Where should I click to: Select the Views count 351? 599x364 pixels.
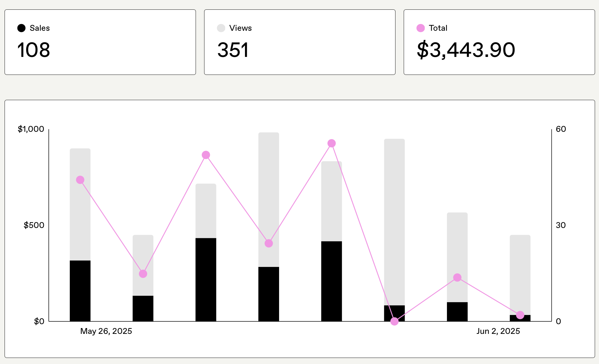tap(233, 50)
